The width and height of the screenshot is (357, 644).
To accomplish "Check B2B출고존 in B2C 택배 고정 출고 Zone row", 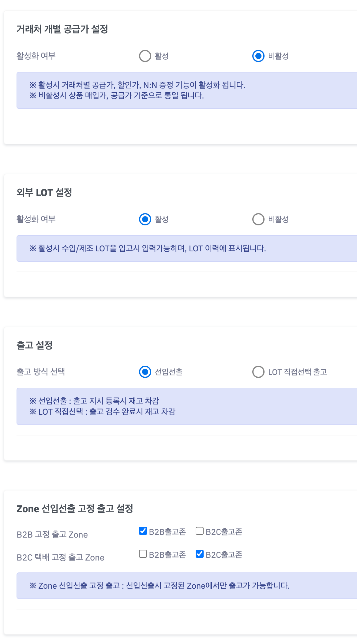I will [x=143, y=554].
